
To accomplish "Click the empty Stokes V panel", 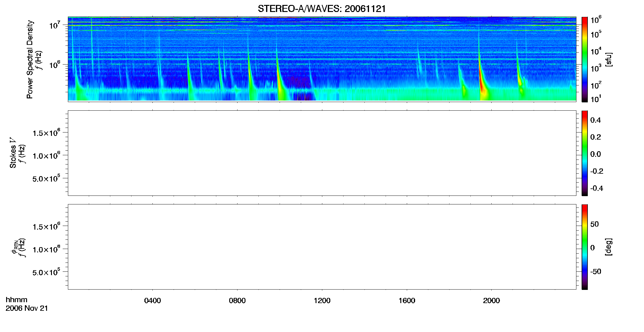I will tap(322, 153).
